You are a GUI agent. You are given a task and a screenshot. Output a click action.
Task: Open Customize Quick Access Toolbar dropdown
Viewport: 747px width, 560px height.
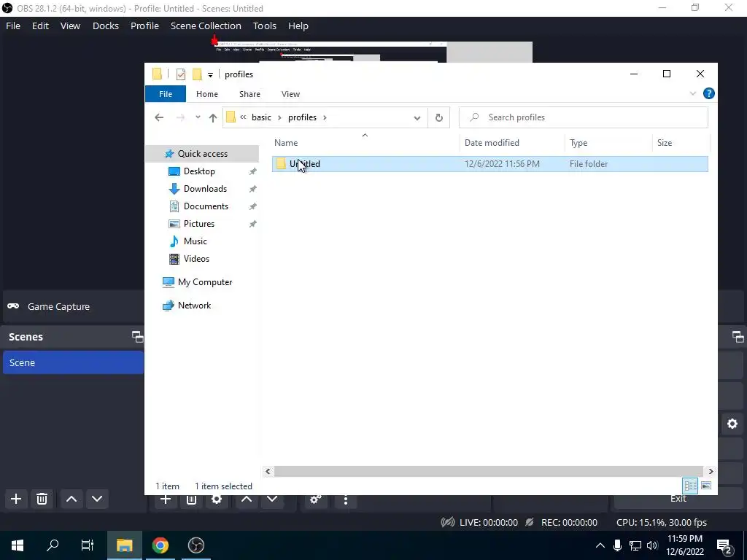pos(210,75)
